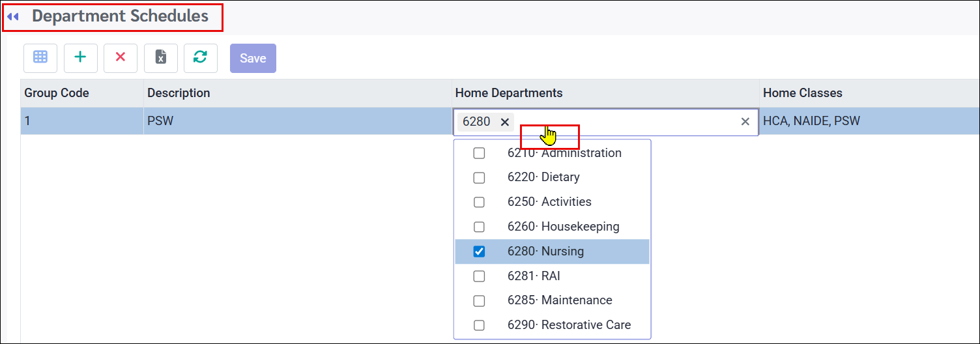Remove the 6280 tag with its X
This screenshot has height=344, width=980.
pyautogui.click(x=504, y=122)
